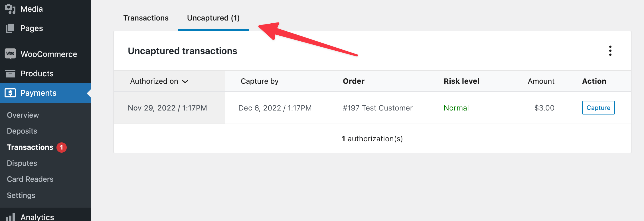Image resolution: width=644 pixels, height=221 pixels.
Task: Select the Products icon
Action: (x=10, y=73)
